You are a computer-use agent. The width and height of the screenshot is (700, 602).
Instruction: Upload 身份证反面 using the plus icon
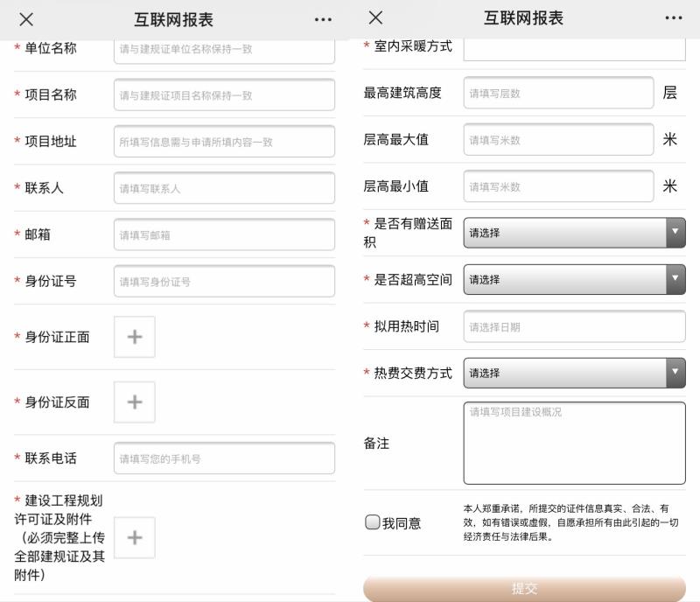(134, 402)
